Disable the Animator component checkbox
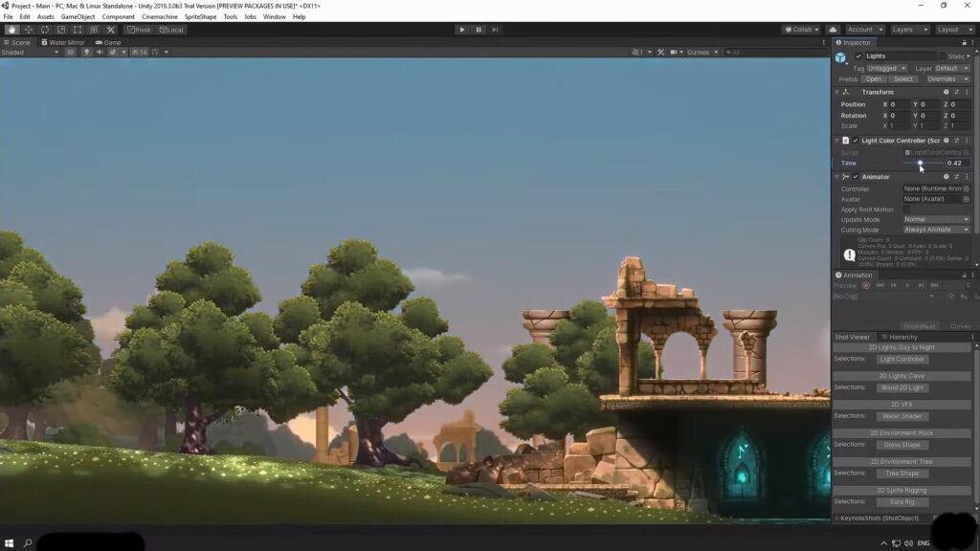The image size is (980, 551). point(856,177)
